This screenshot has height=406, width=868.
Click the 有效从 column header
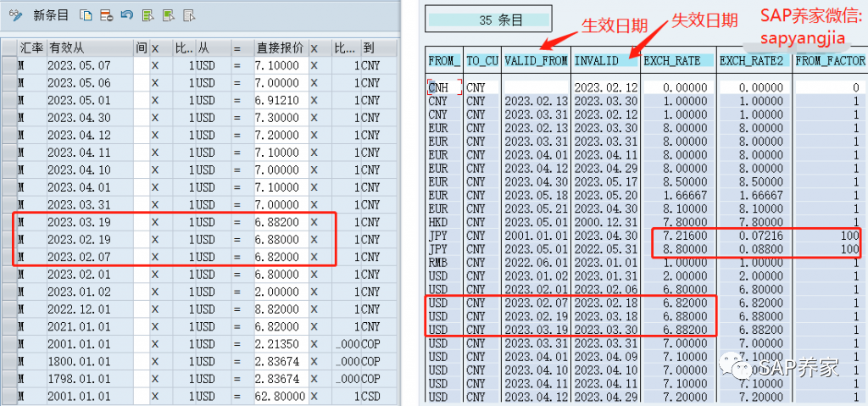(x=90, y=48)
